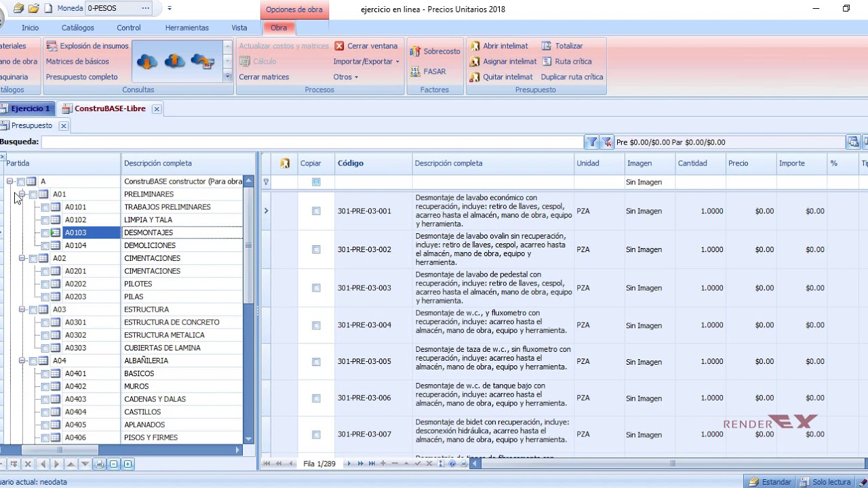Viewport: 868px width, 488px height.
Task: Click Matrices de básicos
Action: click(77, 62)
